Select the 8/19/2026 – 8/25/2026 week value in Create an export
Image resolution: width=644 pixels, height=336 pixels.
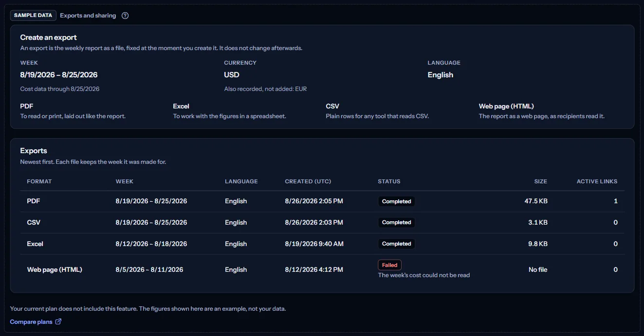tap(59, 75)
